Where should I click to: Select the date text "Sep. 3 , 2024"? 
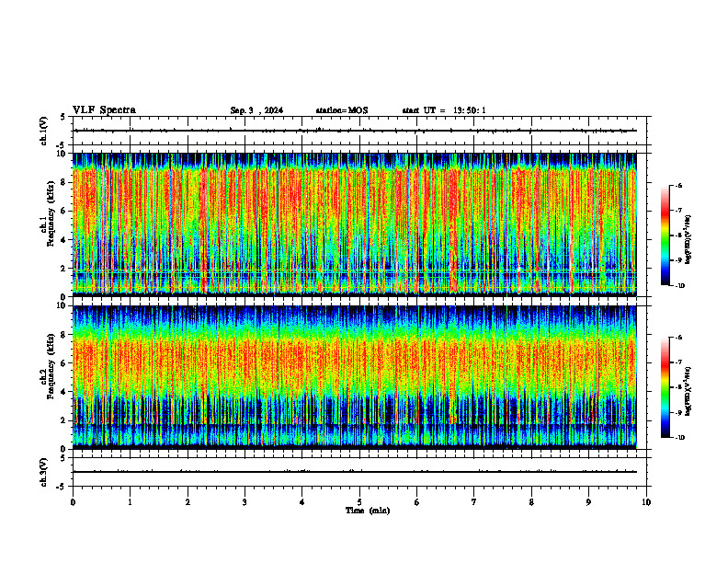point(256,110)
